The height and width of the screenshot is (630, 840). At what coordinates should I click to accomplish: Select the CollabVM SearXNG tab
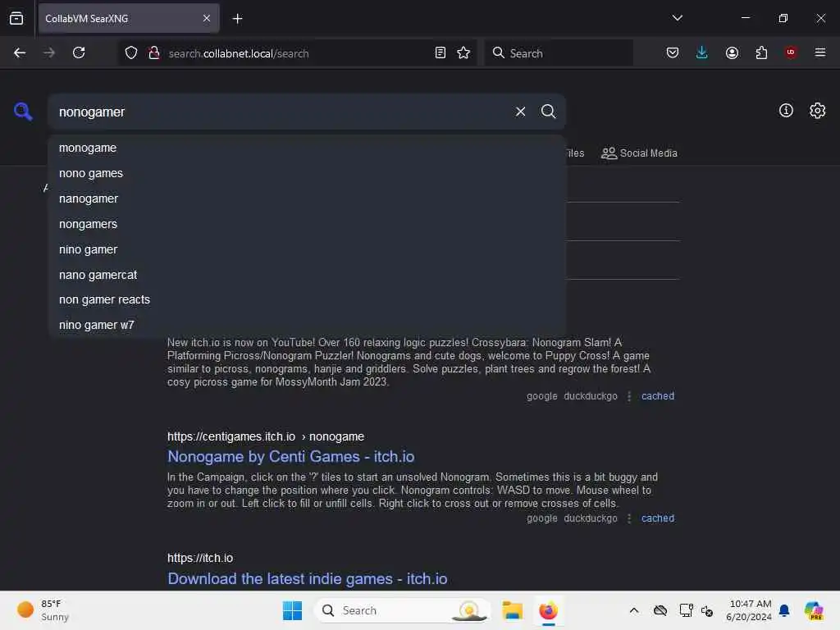tap(129, 19)
